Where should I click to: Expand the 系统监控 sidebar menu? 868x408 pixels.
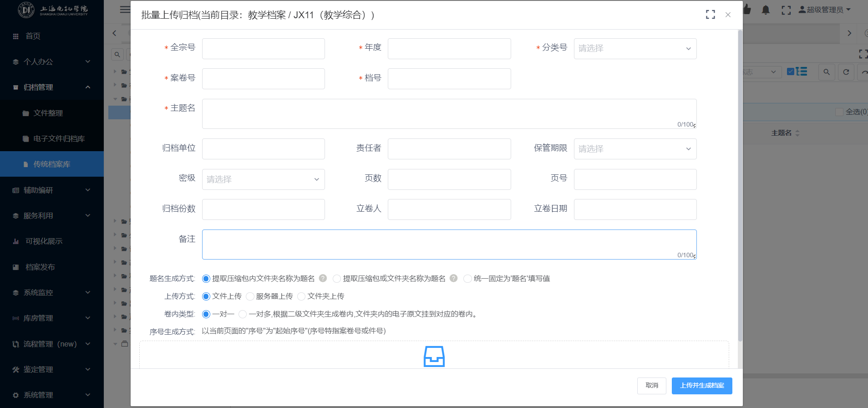51,292
